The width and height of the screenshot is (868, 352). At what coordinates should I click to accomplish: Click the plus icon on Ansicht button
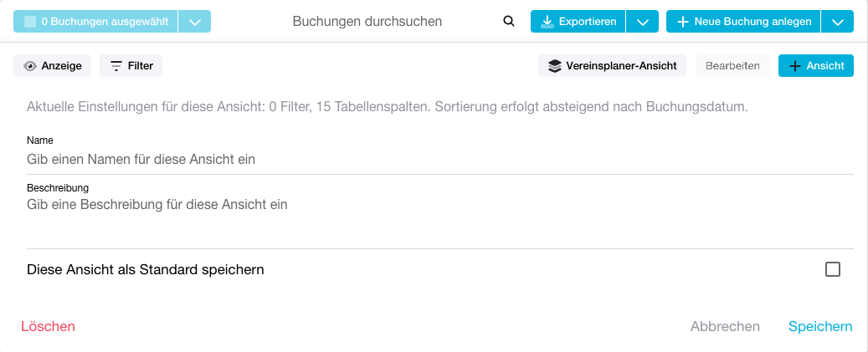(x=795, y=66)
